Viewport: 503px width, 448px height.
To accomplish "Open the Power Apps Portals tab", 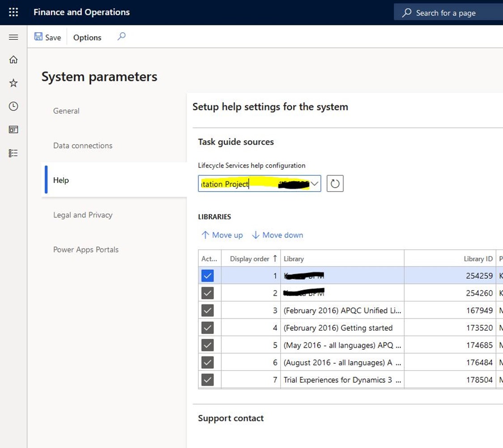I will click(85, 249).
